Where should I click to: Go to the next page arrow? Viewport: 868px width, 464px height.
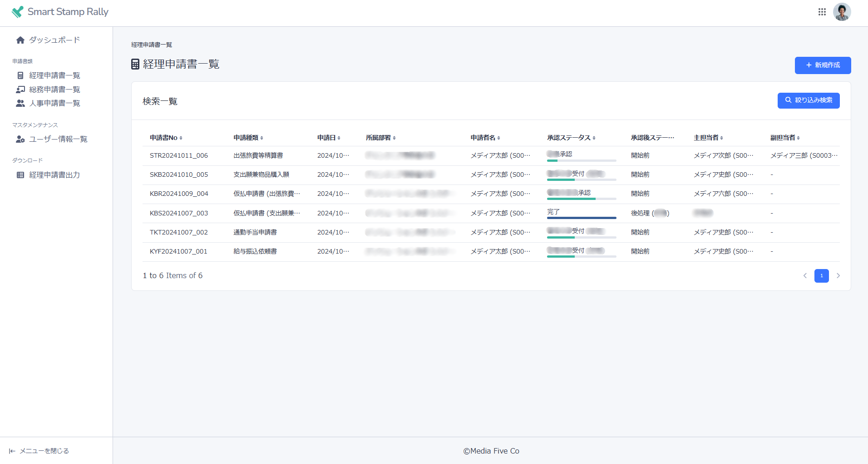tap(838, 276)
